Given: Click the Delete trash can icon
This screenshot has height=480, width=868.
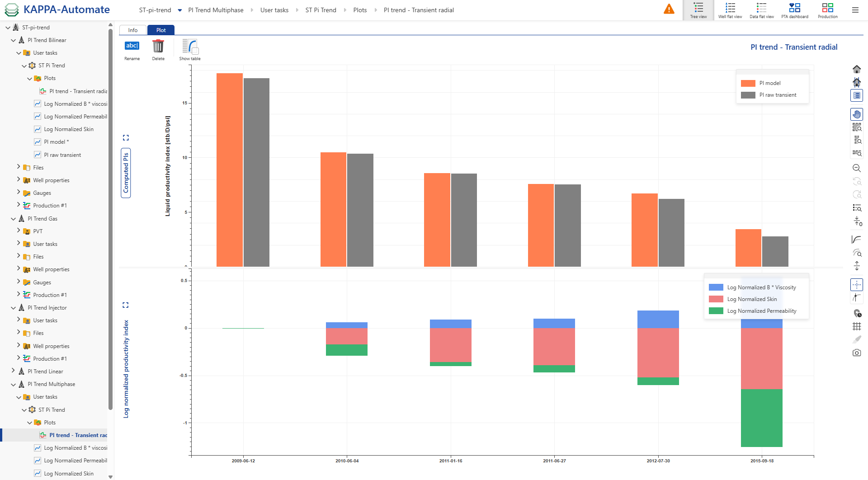Looking at the screenshot, I should (x=158, y=46).
